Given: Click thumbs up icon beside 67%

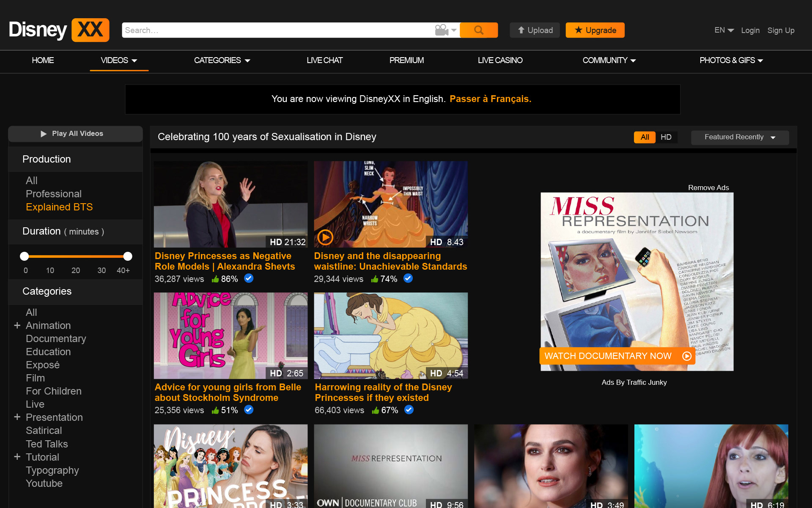Looking at the screenshot, I should pyautogui.click(x=376, y=410).
